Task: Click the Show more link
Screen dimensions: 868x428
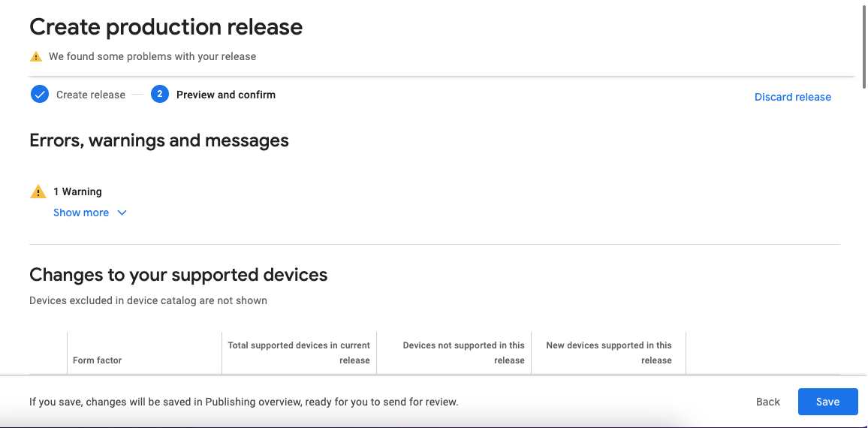Action: pyautogui.click(x=81, y=213)
